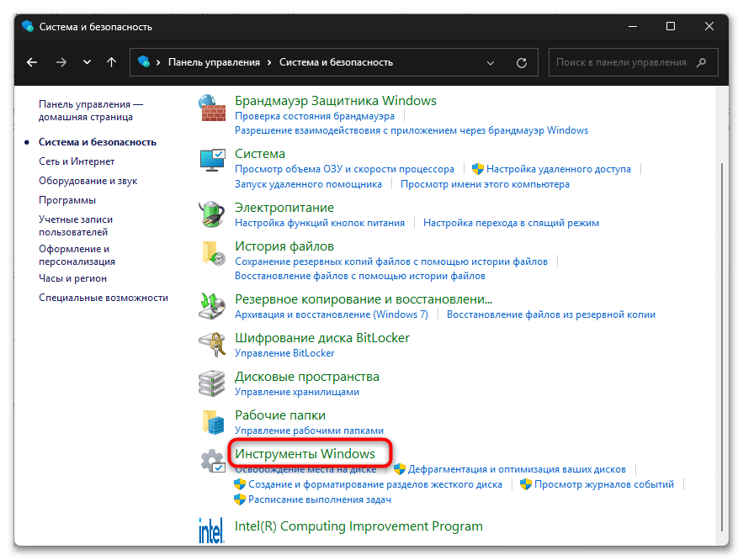Select Система и безопасность in the sidebar

(x=98, y=142)
